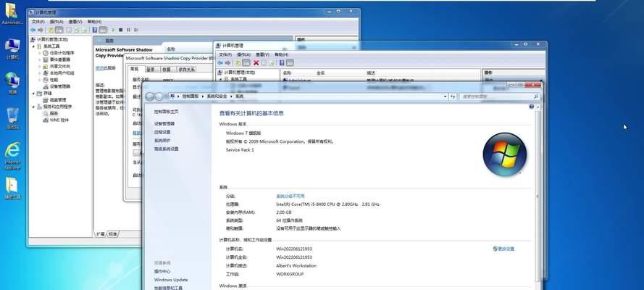
Task: Open Windows Update link in System sidebar
Action: [x=171, y=280]
